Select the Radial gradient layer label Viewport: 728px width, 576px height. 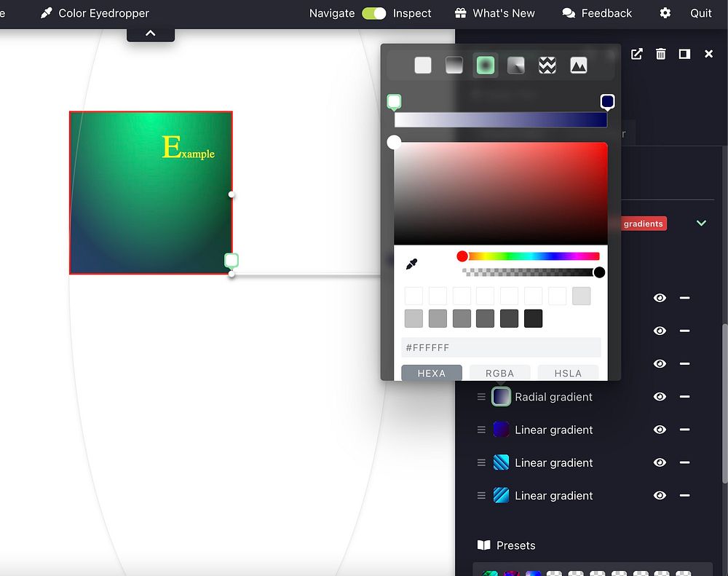[553, 397]
